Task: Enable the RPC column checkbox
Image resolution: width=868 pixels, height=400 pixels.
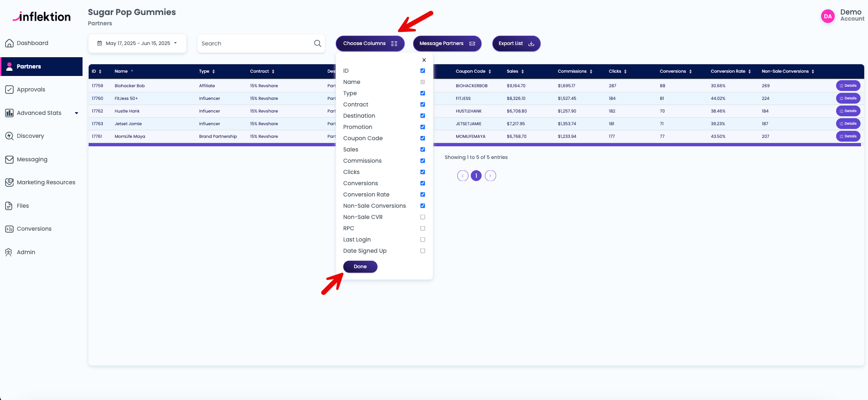Action: [423, 228]
